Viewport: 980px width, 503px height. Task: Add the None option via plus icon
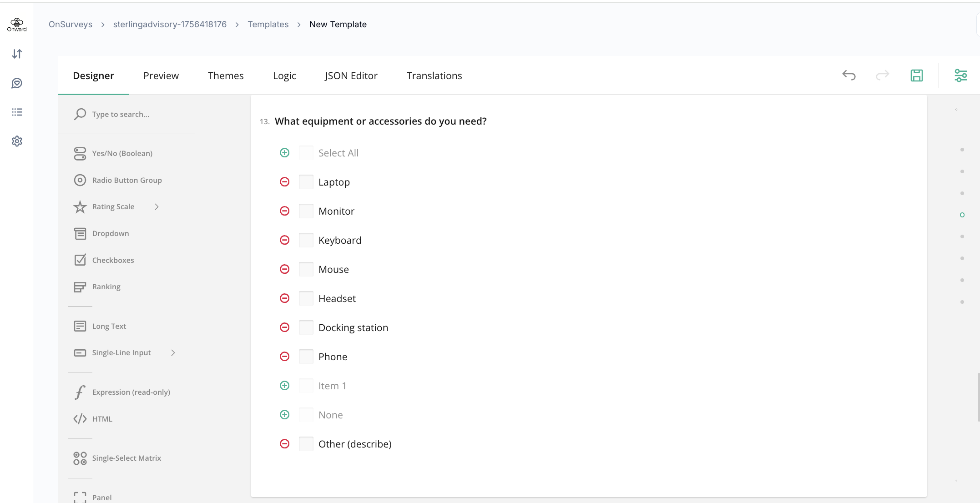coord(284,415)
